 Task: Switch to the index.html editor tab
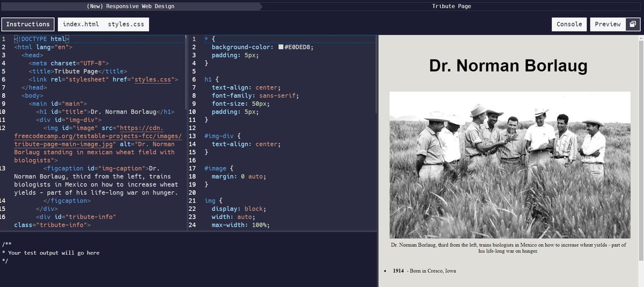click(80, 24)
